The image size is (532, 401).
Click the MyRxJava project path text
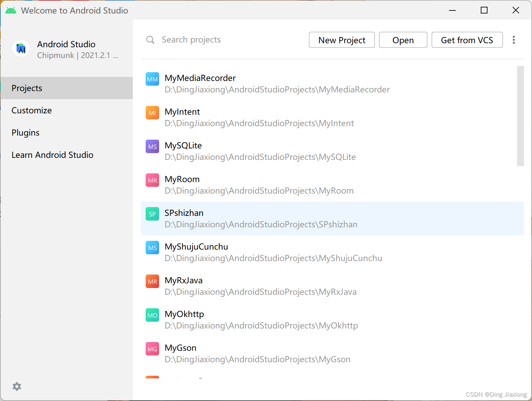261,292
